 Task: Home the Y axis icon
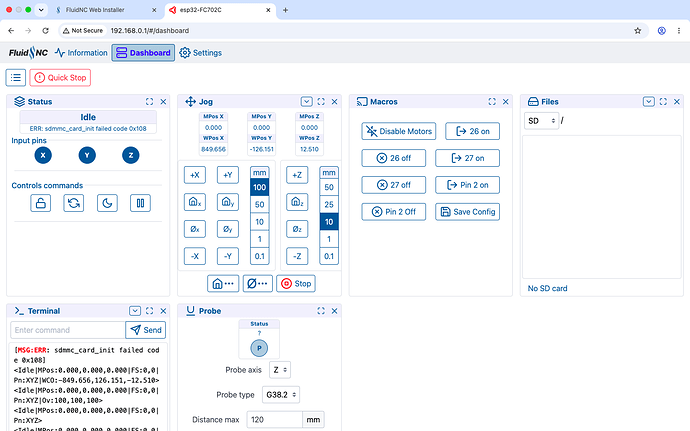[228, 203]
